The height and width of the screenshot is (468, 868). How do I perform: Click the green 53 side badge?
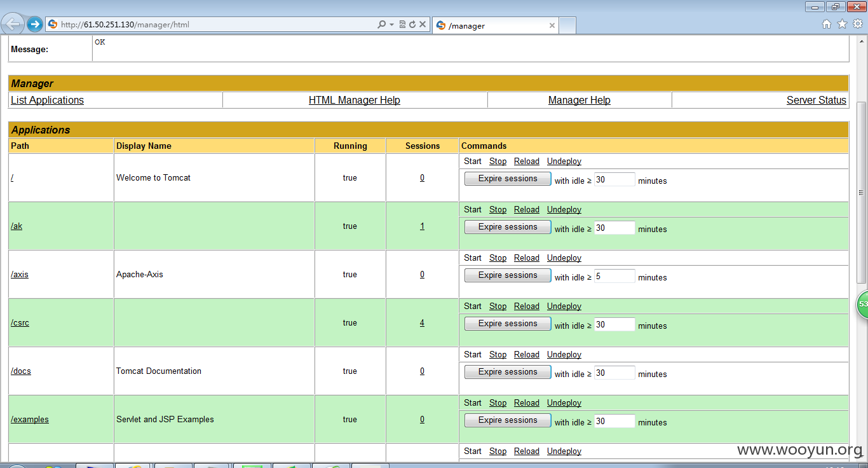click(862, 304)
